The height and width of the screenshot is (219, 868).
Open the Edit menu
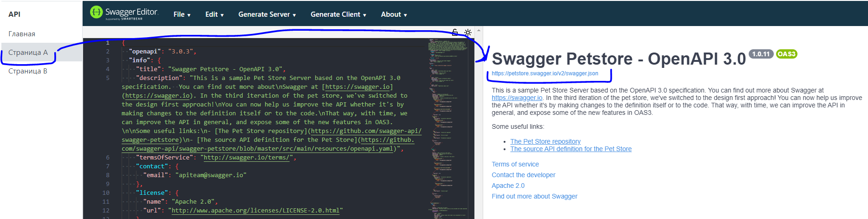[x=214, y=14]
